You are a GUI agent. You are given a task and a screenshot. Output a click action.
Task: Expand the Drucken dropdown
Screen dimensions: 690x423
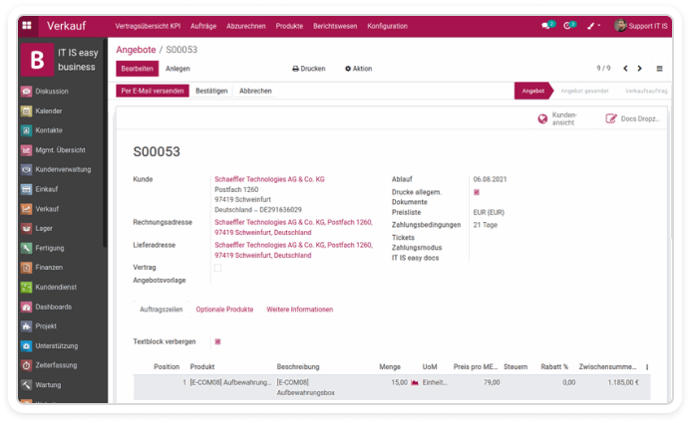309,69
